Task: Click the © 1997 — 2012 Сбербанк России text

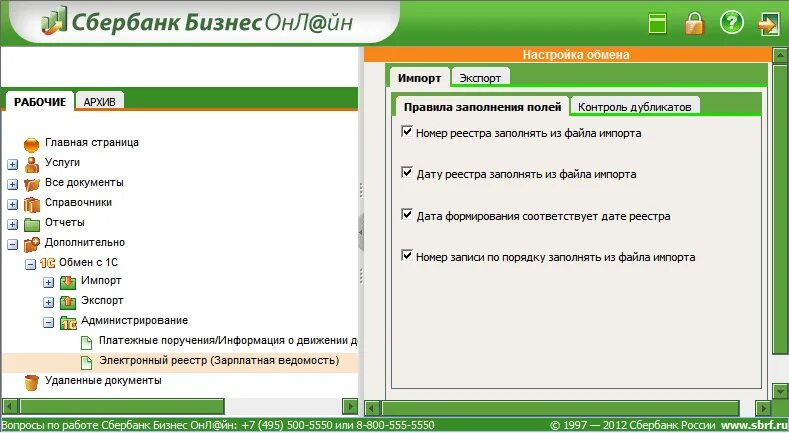Action: coord(635,425)
